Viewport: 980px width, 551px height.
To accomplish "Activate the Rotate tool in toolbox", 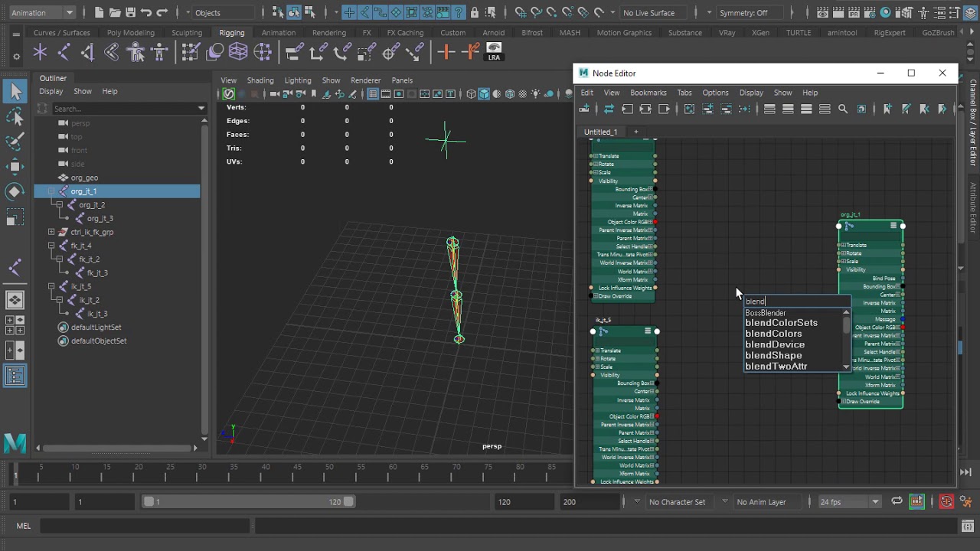I will pos(15,191).
